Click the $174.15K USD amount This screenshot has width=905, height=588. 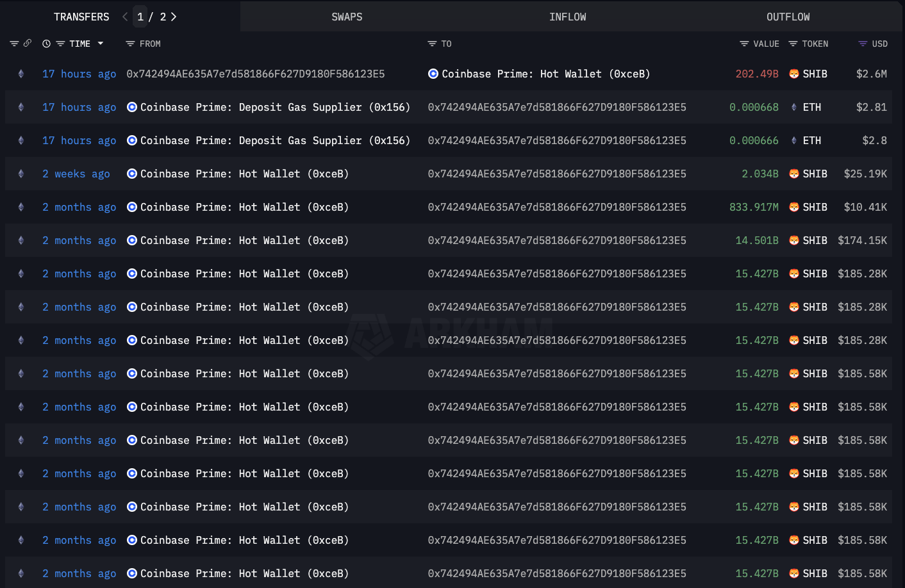[x=863, y=240]
